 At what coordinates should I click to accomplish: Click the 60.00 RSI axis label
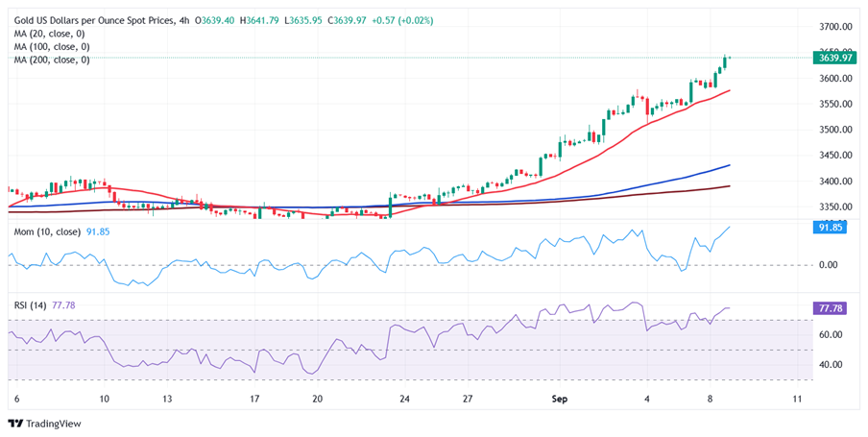point(833,335)
